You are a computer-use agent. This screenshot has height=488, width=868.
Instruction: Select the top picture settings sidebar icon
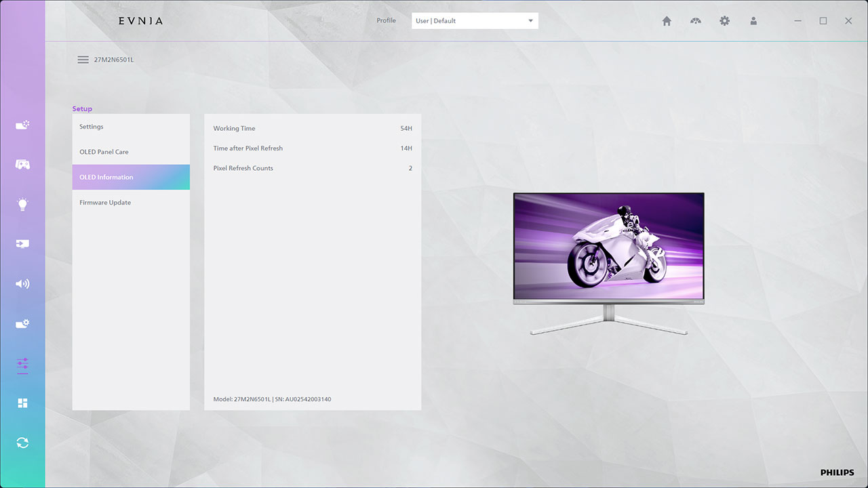[x=22, y=125]
